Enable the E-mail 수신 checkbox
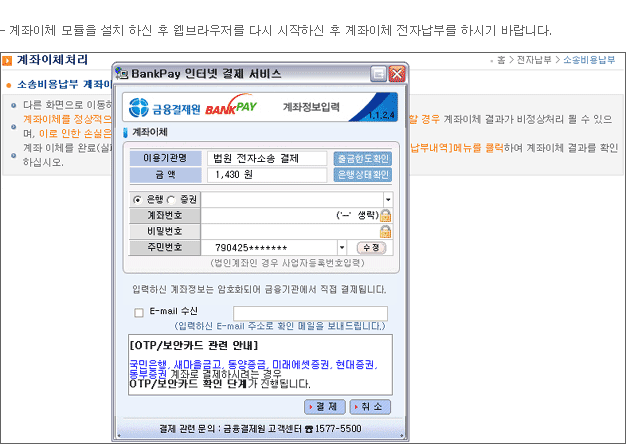 point(139,313)
